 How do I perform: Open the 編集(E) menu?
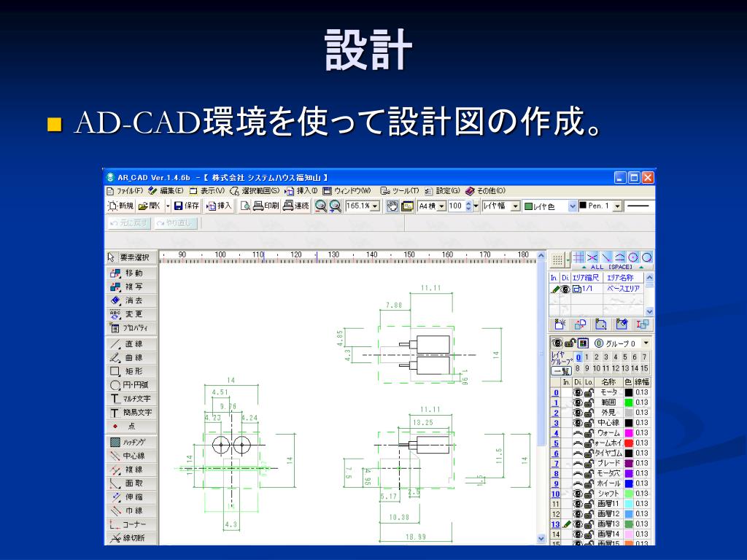[166, 191]
